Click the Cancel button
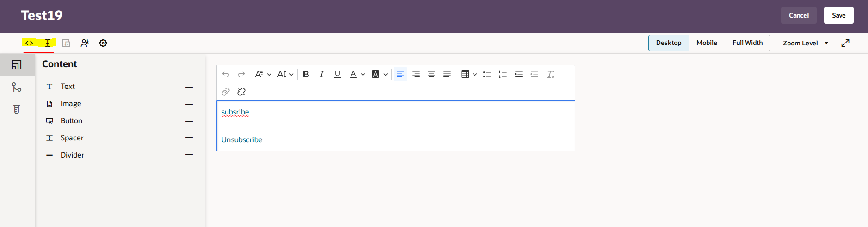868x227 pixels. [799, 15]
